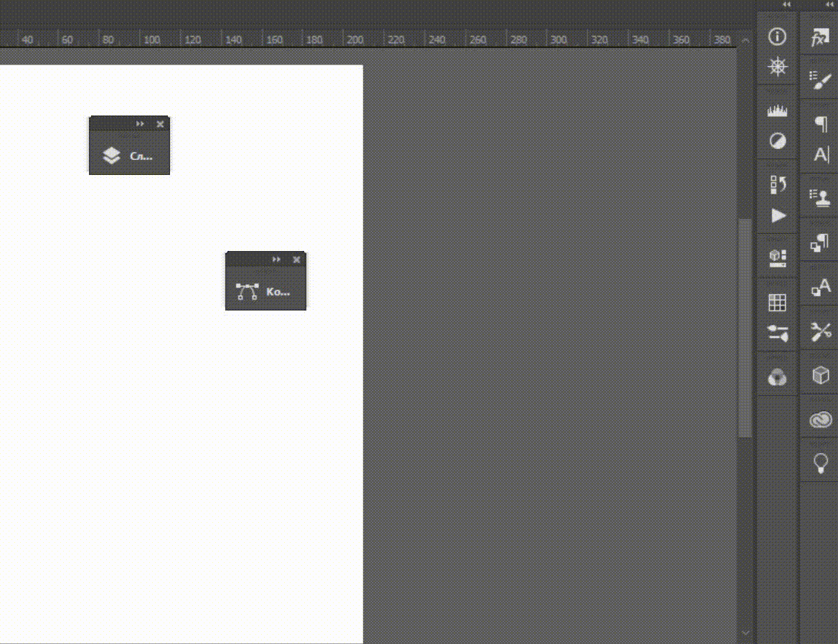Close the Paths floating panel
This screenshot has height=644, width=838.
click(x=296, y=260)
